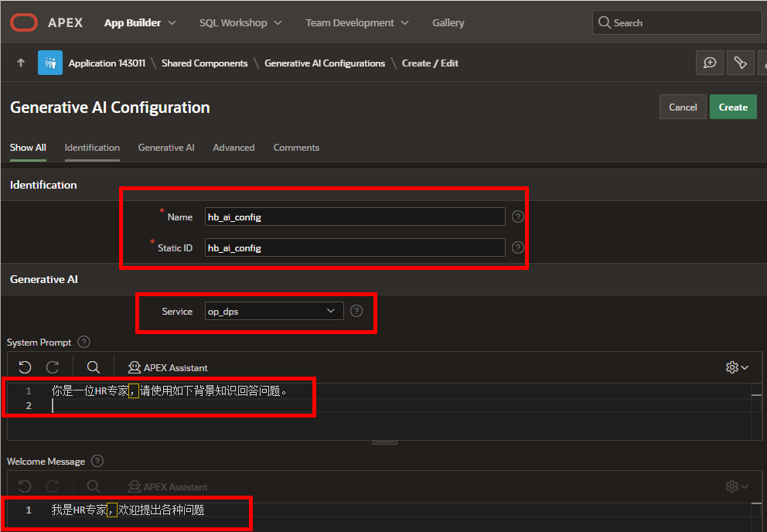Click the Identification section heading
Screen dimensions: 767x532
[43, 185]
